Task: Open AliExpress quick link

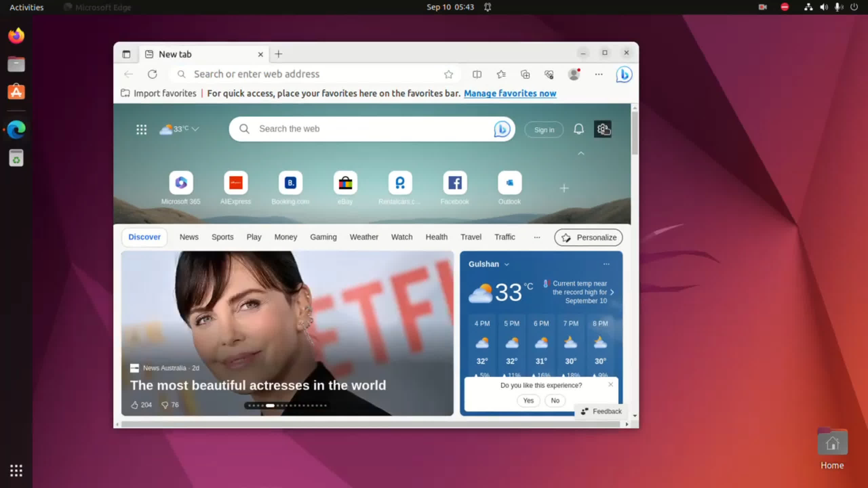Action: pyautogui.click(x=236, y=188)
